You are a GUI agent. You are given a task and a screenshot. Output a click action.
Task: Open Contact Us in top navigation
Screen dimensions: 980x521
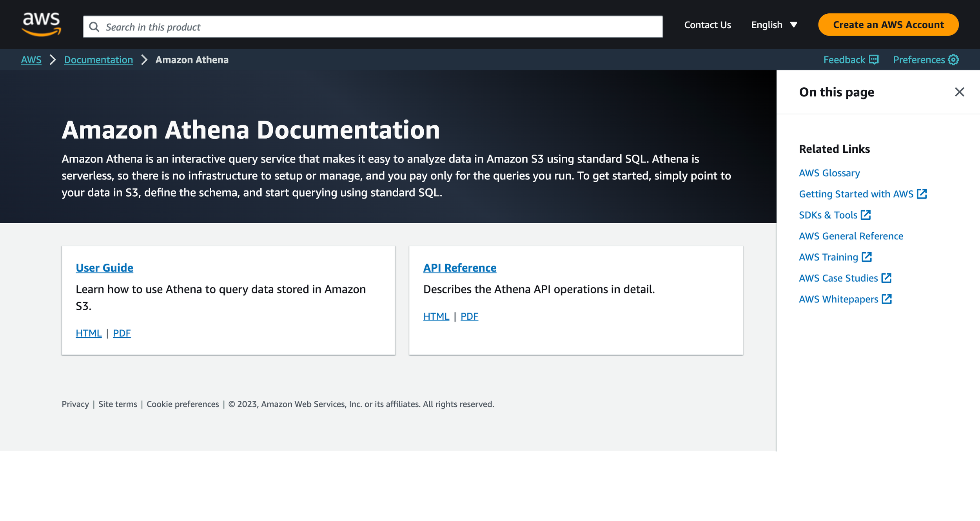pos(708,25)
